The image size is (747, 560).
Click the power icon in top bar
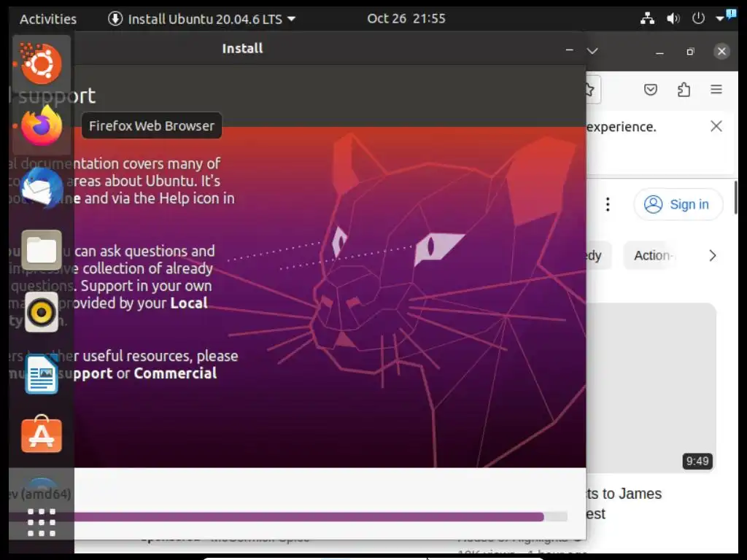tap(698, 18)
